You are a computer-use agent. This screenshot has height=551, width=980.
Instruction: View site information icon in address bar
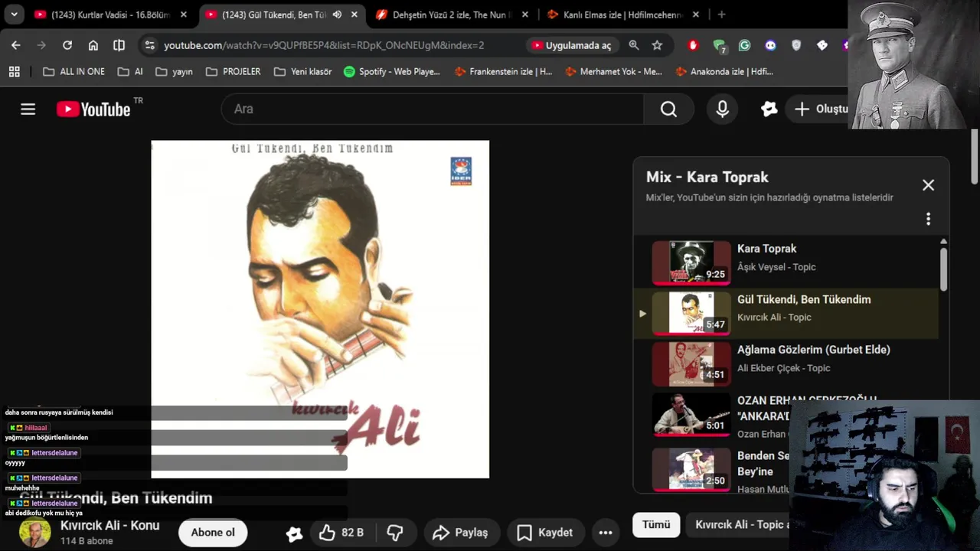(x=150, y=45)
